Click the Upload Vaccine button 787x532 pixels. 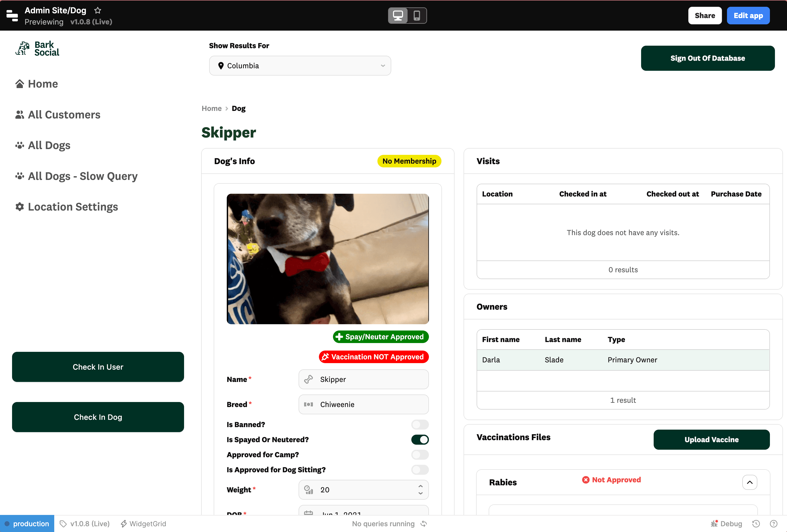(711, 440)
